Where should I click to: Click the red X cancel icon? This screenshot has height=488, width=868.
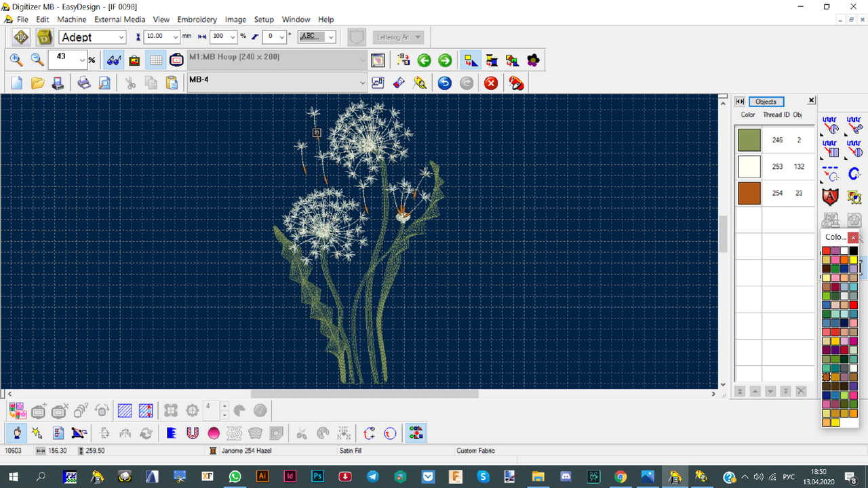491,83
